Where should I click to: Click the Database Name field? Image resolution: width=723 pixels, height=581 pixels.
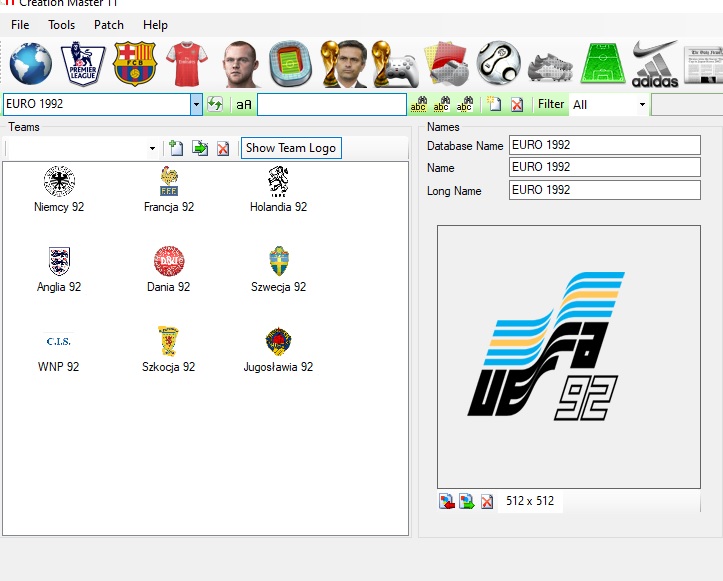604,145
